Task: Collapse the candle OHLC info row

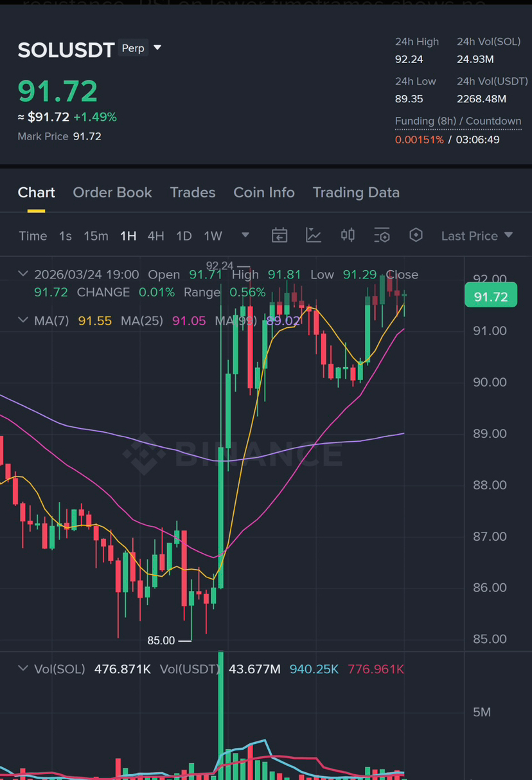Action: pos(23,274)
